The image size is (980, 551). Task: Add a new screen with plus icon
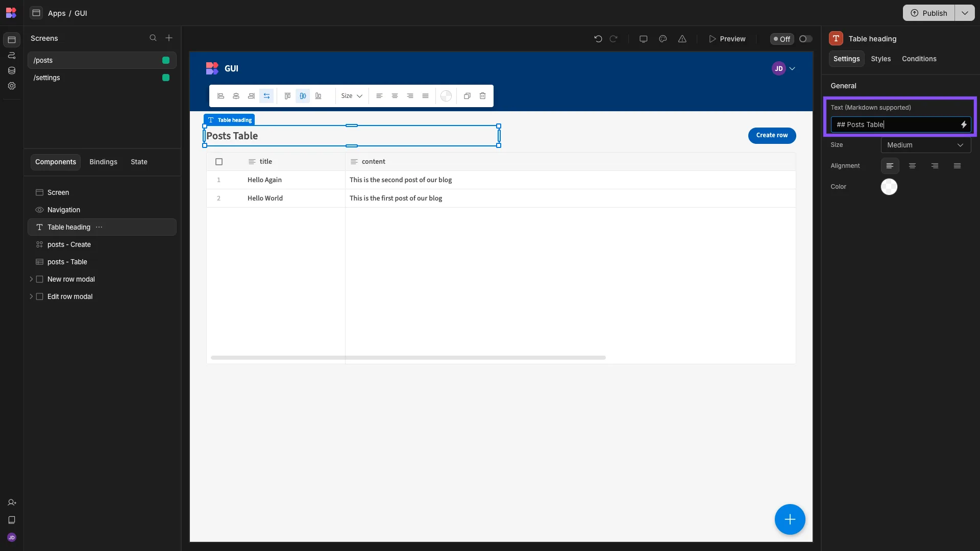pos(169,38)
